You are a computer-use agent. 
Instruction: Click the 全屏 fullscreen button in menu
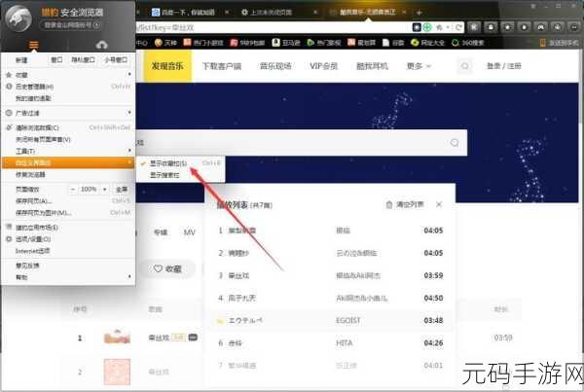(x=122, y=190)
